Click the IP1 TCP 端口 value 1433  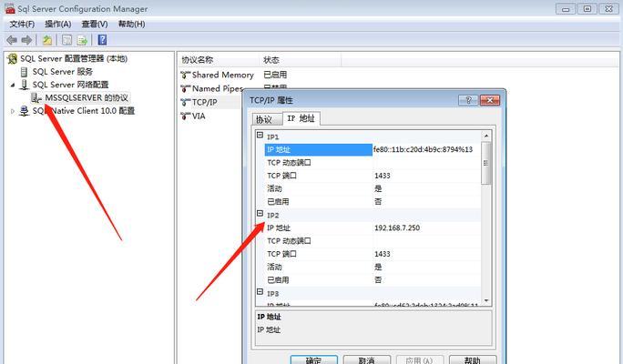tap(383, 176)
